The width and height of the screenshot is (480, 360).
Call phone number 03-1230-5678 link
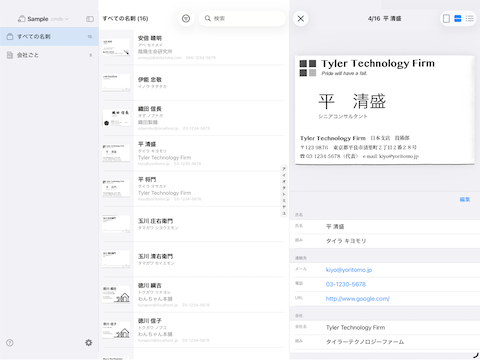346,284
